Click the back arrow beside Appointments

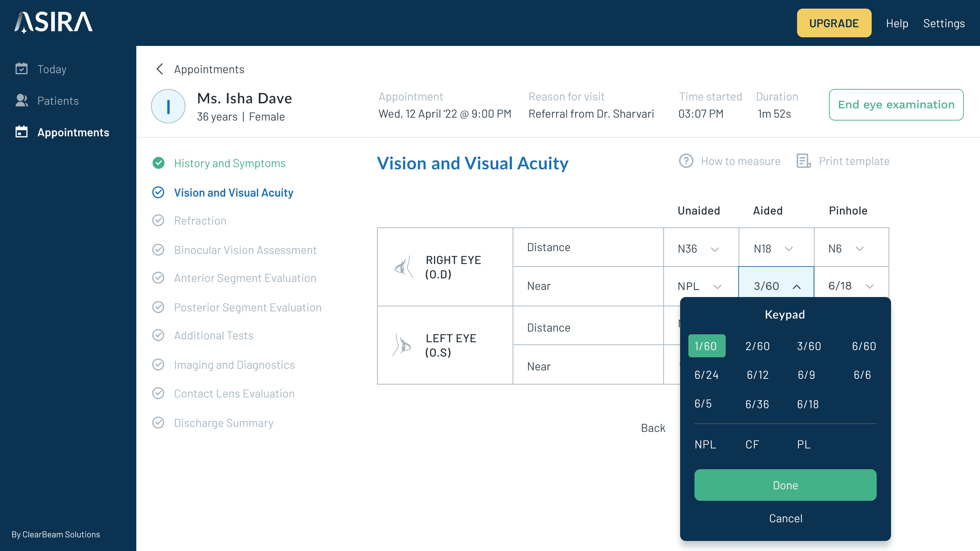click(160, 69)
